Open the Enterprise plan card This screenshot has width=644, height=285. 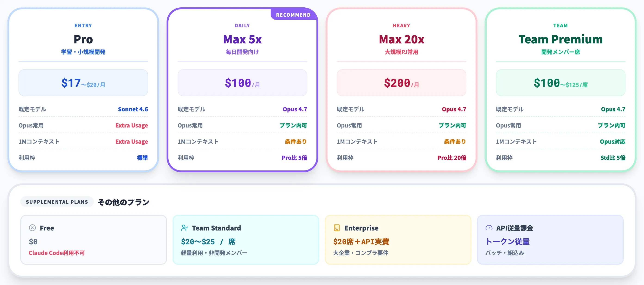click(398, 240)
